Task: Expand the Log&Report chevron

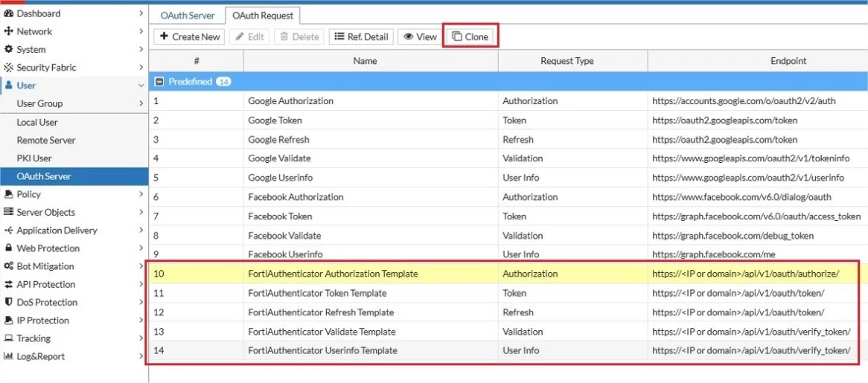Action: (x=141, y=356)
